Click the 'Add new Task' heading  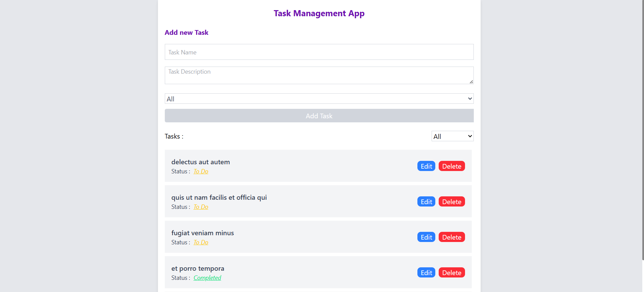(x=186, y=32)
